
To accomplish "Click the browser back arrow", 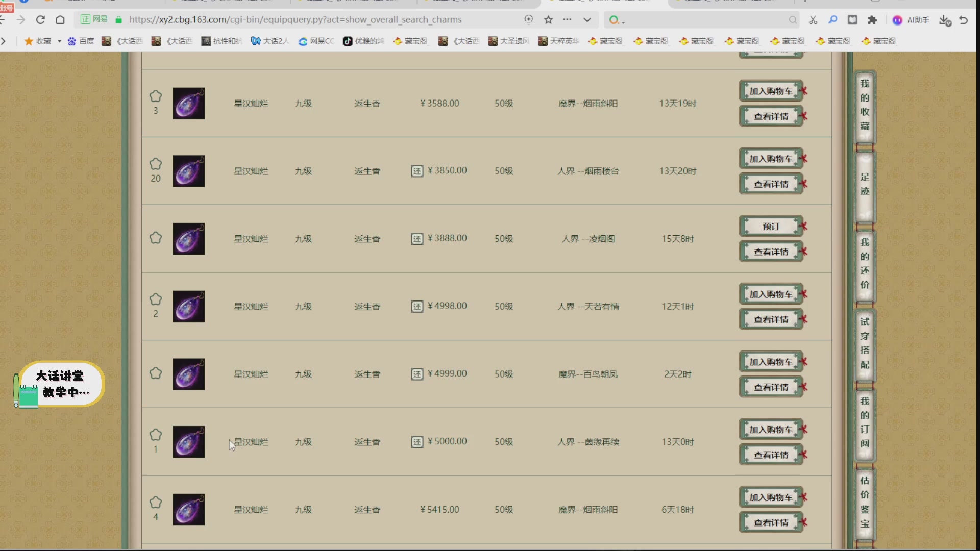I will pyautogui.click(x=3, y=20).
